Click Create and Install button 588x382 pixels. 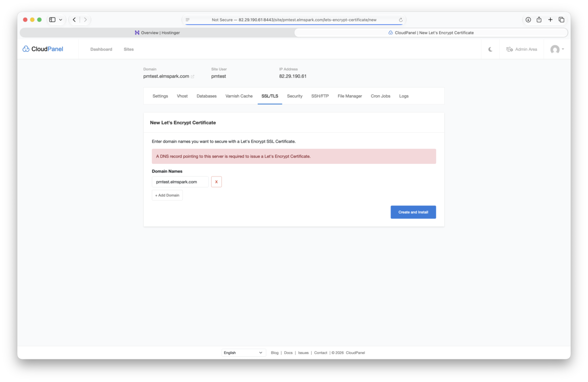[413, 212]
